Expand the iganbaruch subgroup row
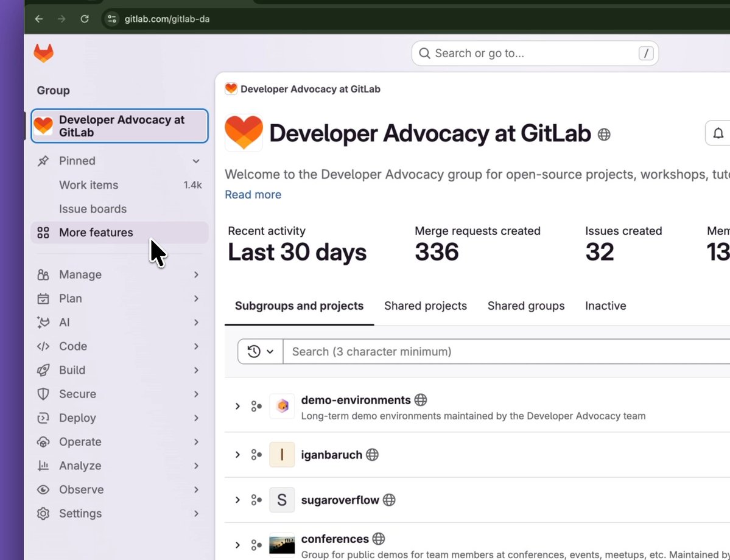The image size is (730, 560). [x=237, y=454]
